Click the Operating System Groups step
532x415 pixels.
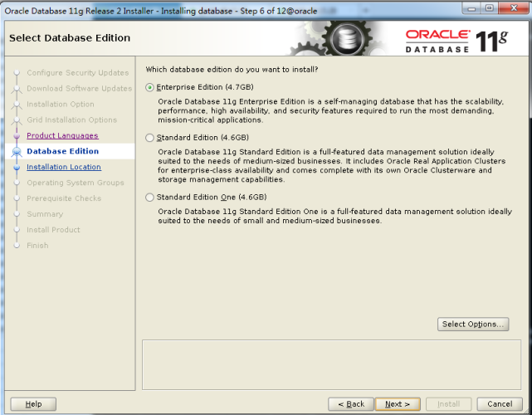[x=76, y=183]
